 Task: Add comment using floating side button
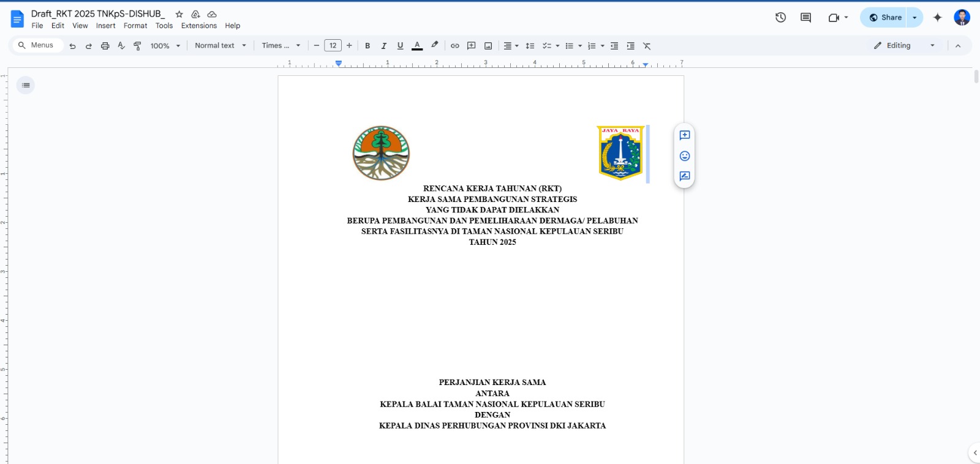point(685,135)
